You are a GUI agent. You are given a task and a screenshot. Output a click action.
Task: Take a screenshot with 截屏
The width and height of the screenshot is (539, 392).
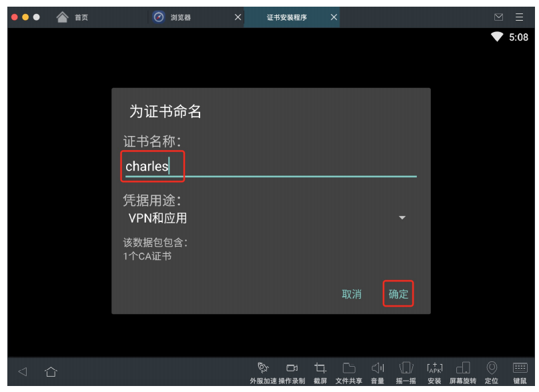tap(320, 373)
